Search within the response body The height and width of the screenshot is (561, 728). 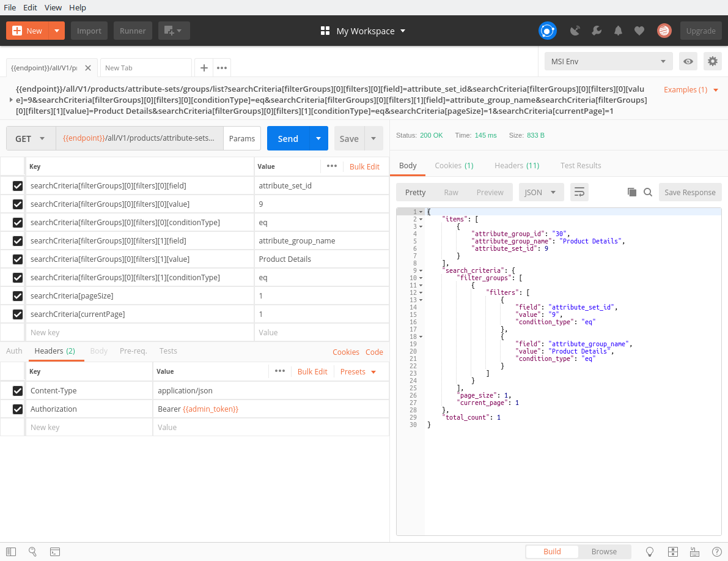click(x=648, y=192)
